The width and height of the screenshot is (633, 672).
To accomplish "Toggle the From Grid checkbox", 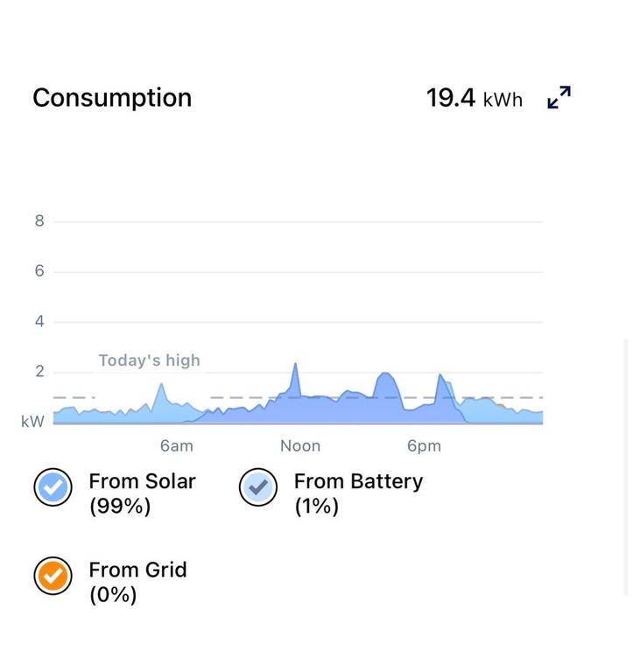I will coord(53,576).
